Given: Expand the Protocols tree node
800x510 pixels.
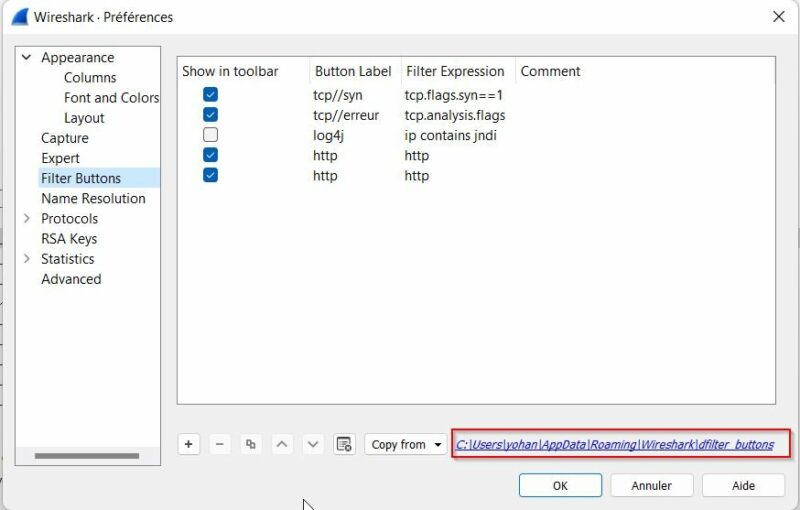Looking at the screenshot, I should [x=27, y=218].
